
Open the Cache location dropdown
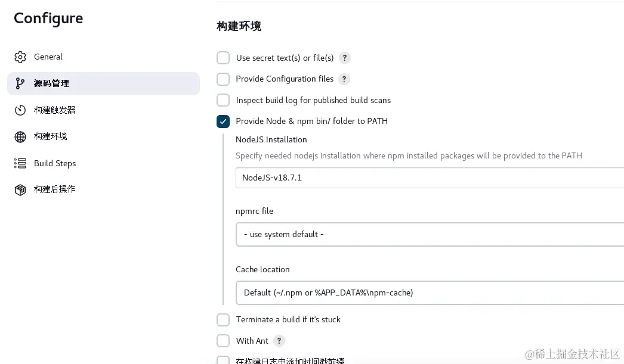point(430,293)
